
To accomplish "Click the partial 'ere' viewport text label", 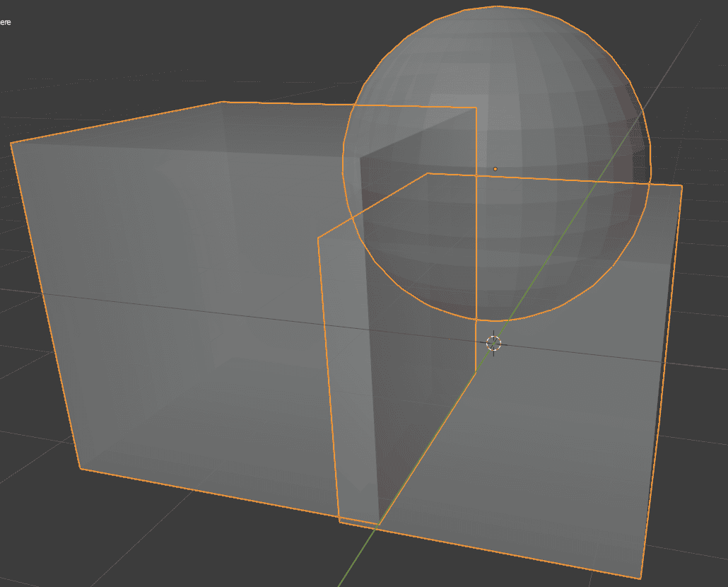I will tap(6, 21).
